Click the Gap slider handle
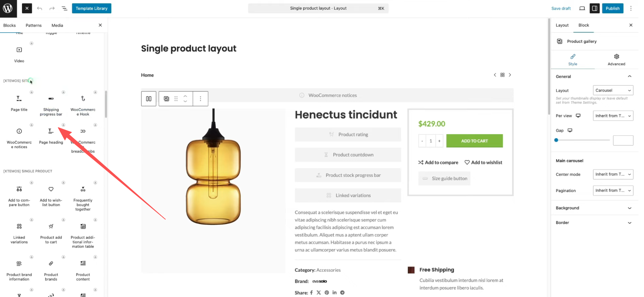The image size is (644, 297). tap(556, 140)
